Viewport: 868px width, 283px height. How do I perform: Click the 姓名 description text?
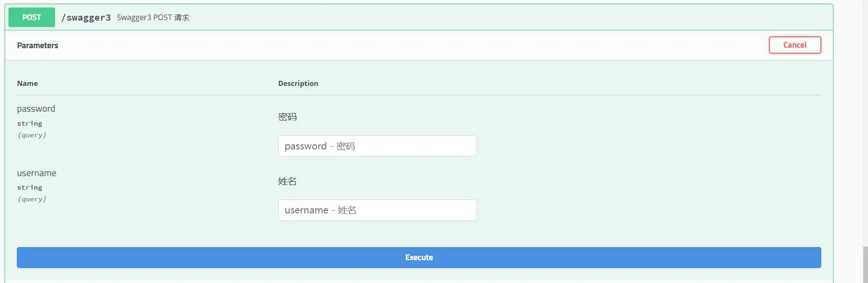coord(287,181)
